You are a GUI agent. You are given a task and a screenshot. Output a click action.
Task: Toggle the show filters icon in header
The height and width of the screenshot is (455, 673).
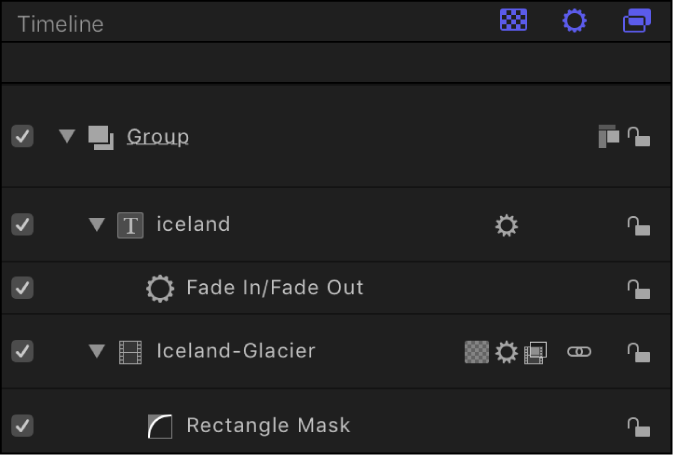pos(636,21)
